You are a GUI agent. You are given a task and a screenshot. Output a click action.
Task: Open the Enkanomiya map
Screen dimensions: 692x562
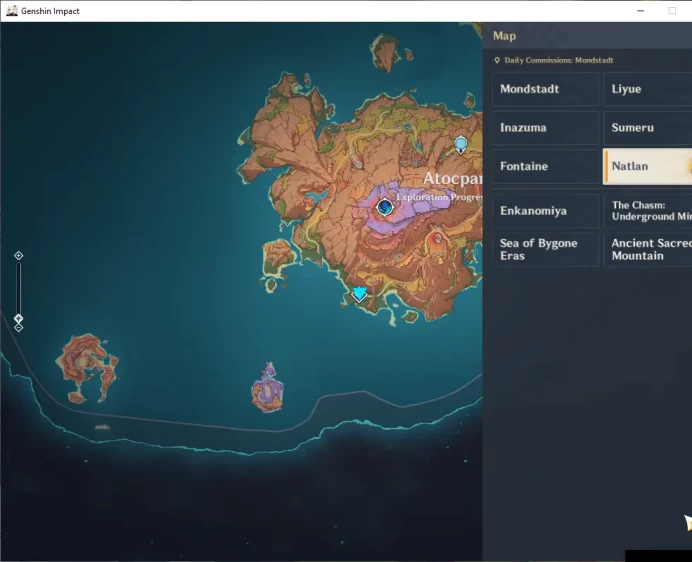pos(545,211)
